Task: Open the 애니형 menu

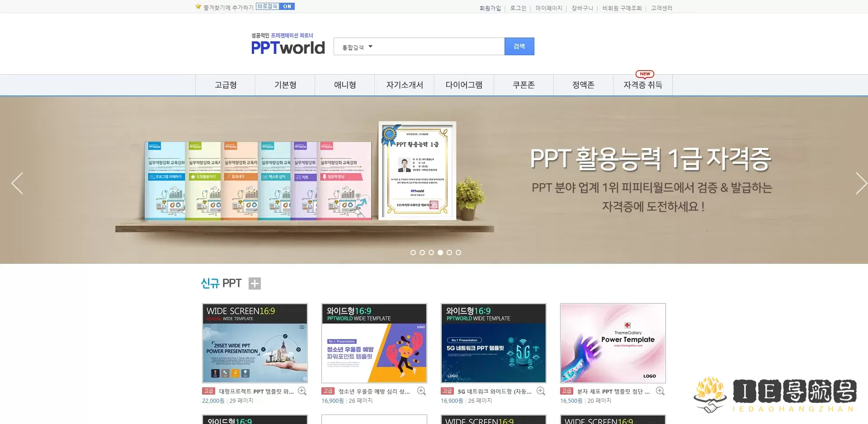Action: click(344, 85)
